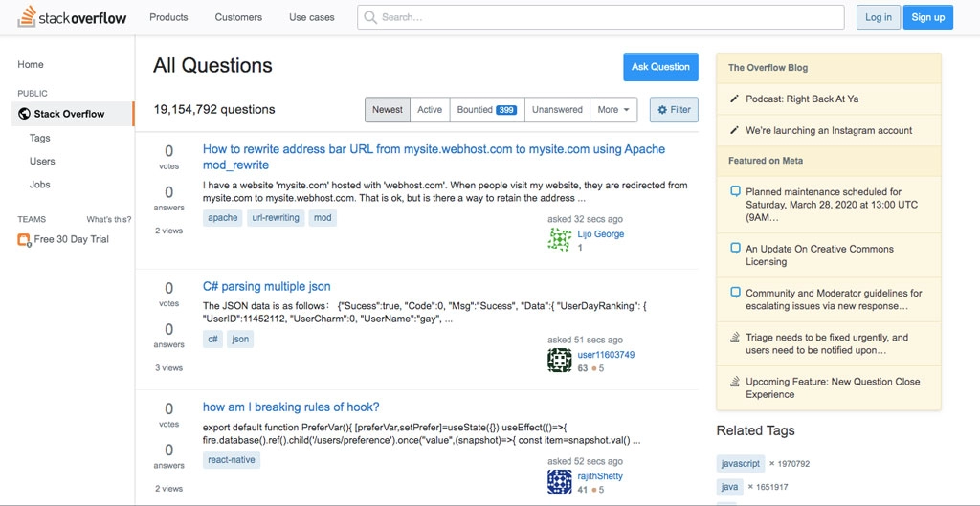Viewport: 980px width, 506px height.
Task: Click the asked 32 secs ago text
Action: tap(585, 219)
